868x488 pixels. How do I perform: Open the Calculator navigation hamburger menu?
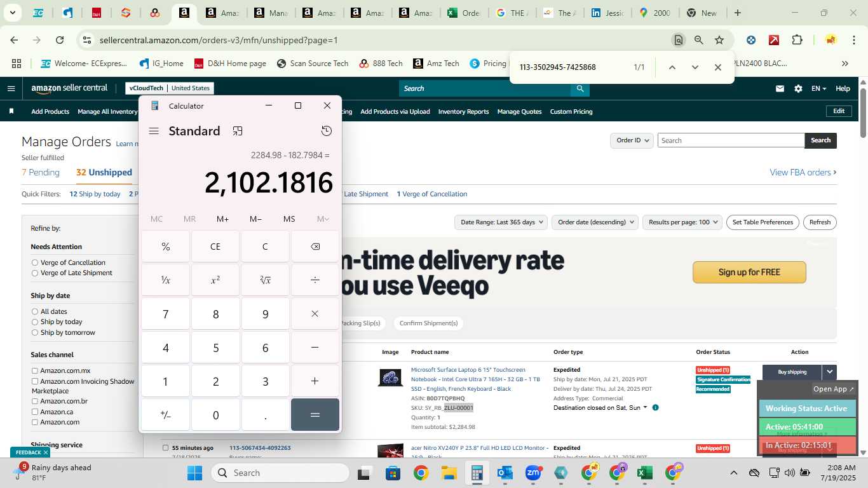[154, 131]
